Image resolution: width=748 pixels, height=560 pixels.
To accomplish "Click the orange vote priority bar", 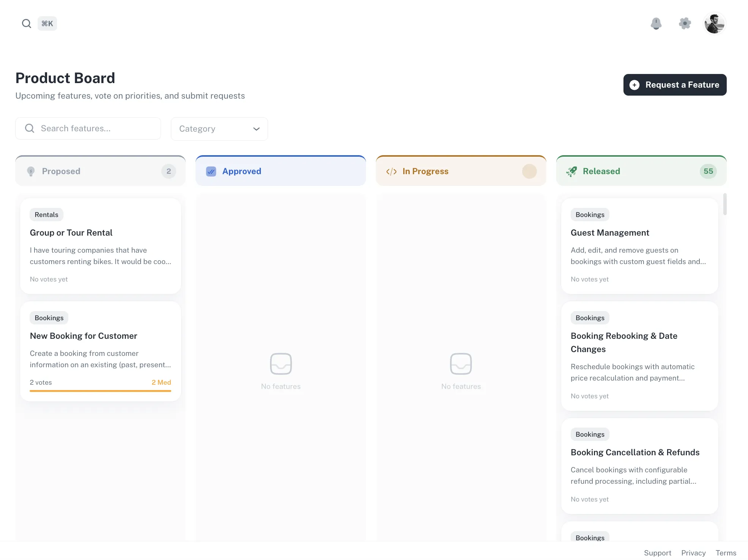I will point(100,391).
